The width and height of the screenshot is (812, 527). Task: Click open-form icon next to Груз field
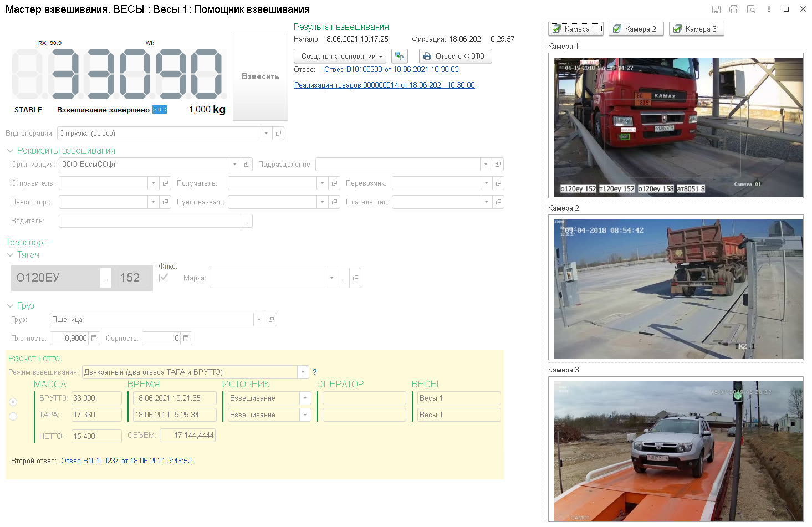(271, 320)
